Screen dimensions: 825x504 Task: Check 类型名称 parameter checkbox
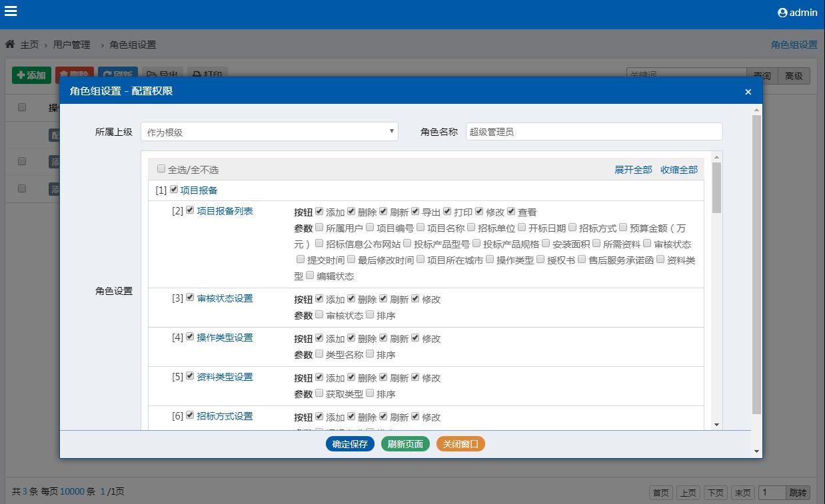[319, 354]
